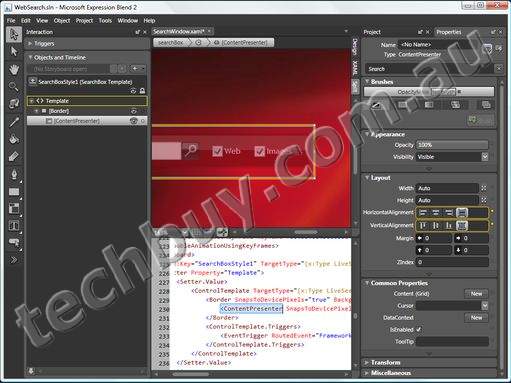
Task: Select the Button control tool
Action: point(14,242)
